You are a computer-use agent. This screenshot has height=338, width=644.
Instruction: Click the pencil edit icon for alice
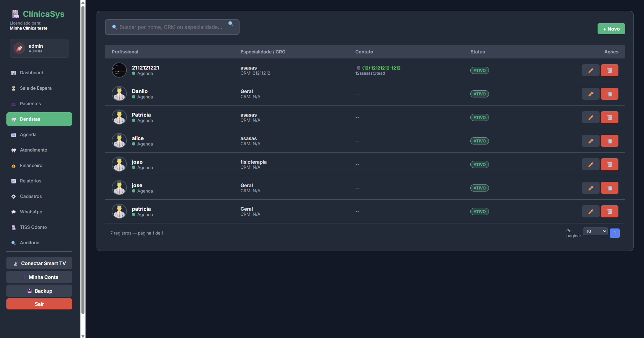(591, 141)
